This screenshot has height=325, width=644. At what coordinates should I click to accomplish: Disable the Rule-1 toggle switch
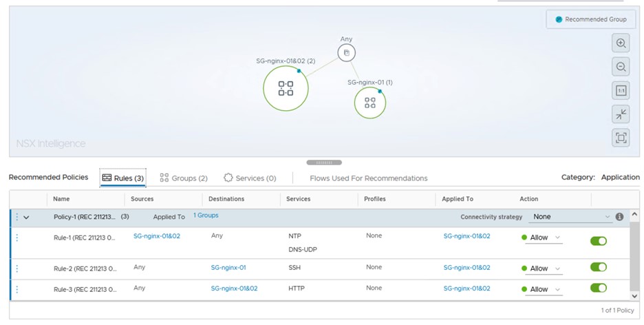(599, 241)
